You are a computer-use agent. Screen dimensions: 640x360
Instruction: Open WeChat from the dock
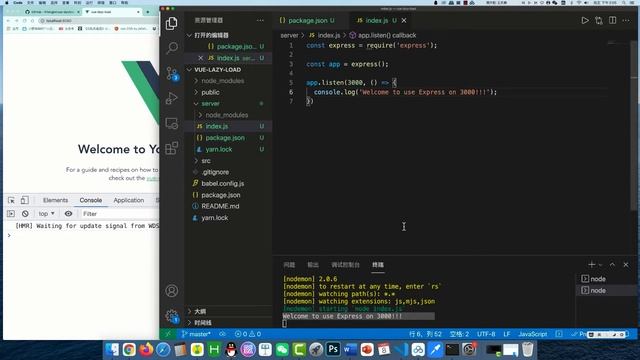point(282,349)
